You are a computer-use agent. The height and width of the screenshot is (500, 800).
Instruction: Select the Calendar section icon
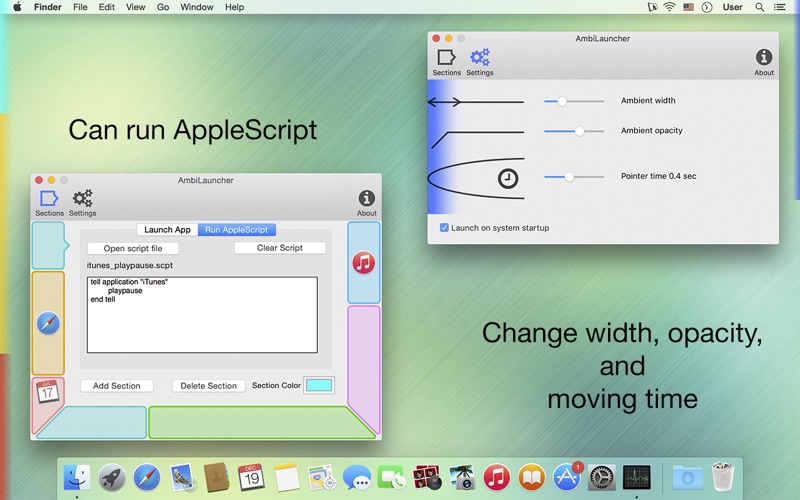point(48,392)
